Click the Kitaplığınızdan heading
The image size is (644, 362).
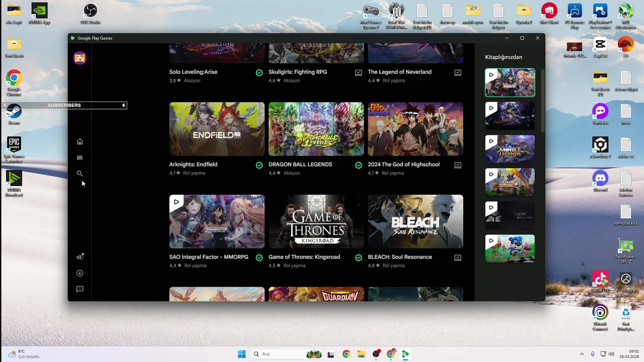(x=504, y=57)
